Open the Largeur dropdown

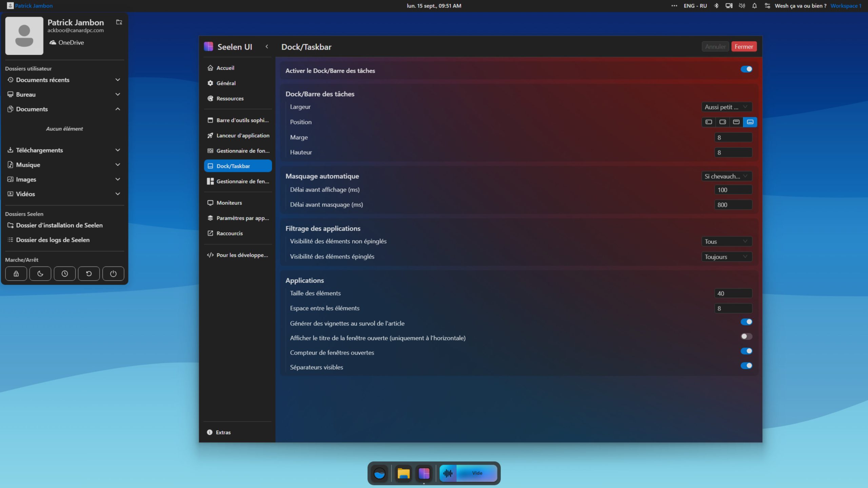[727, 107]
